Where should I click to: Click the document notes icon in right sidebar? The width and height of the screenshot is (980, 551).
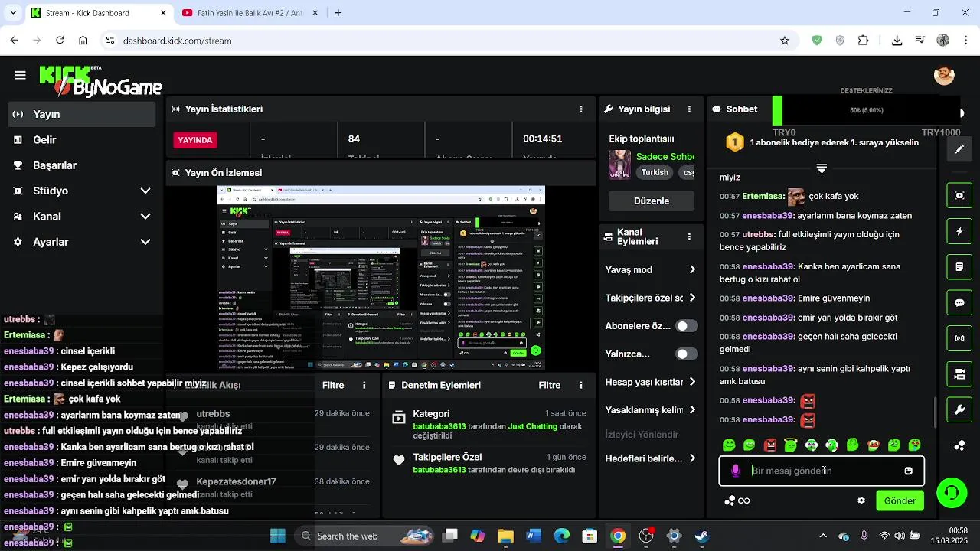point(959,267)
